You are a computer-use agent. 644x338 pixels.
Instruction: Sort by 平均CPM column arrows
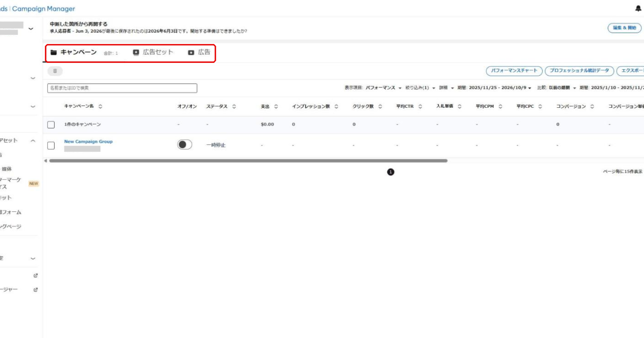click(x=500, y=106)
